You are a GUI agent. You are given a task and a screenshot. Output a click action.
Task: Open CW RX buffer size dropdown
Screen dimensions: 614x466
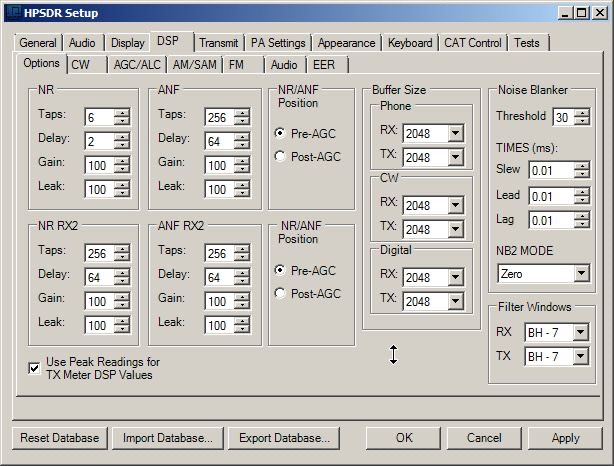456,206
